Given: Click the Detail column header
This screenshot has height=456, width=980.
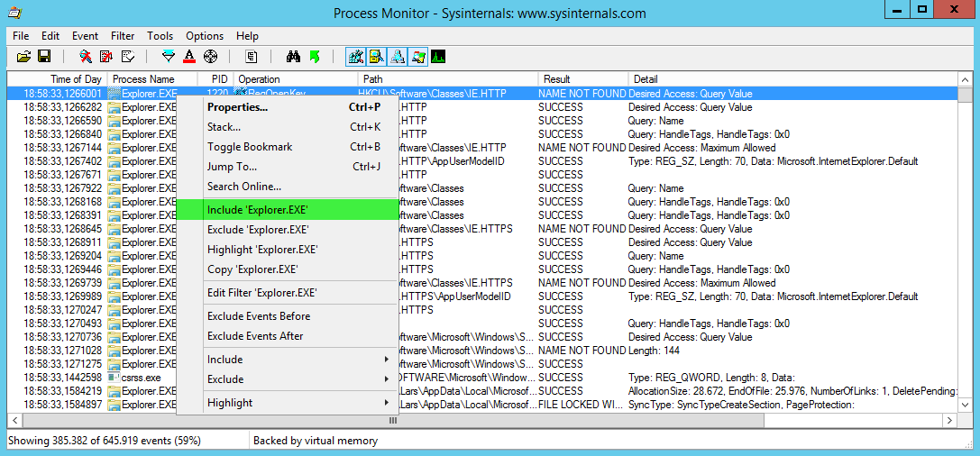Looking at the screenshot, I should point(792,79).
